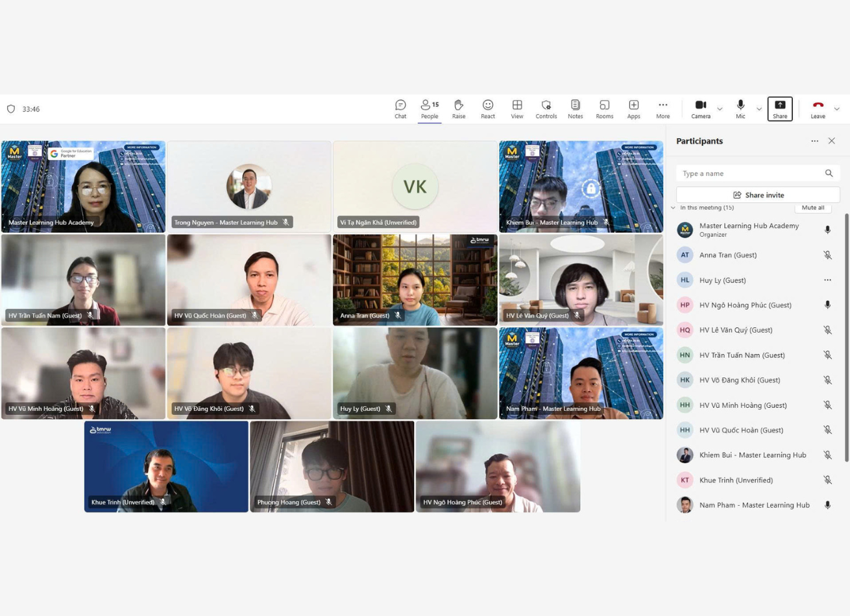Click the Share invite button
The image size is (850, 616).
[758, 195]
